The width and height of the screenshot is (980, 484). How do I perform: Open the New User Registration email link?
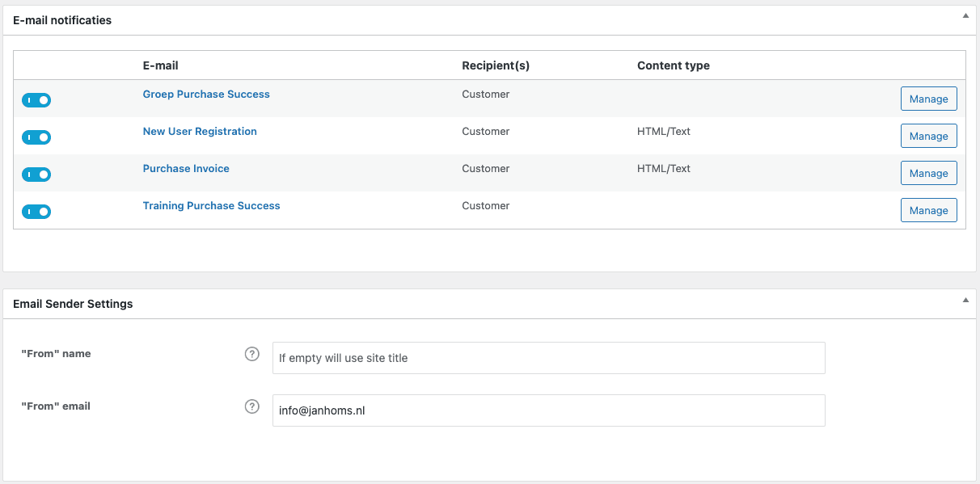[x=200, y=132]
